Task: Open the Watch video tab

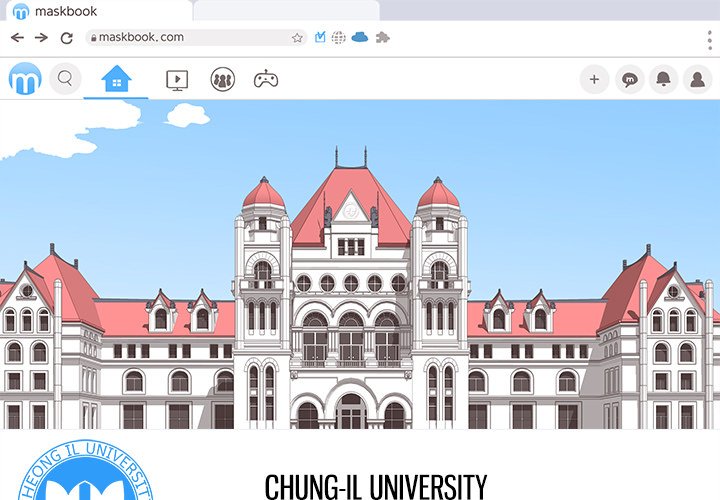Action: 177,80
